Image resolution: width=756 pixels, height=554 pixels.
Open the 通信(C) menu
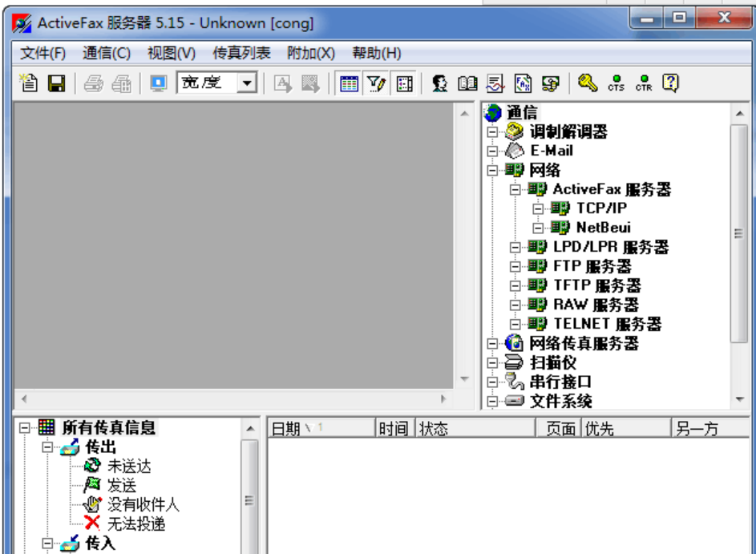point(107,53)
